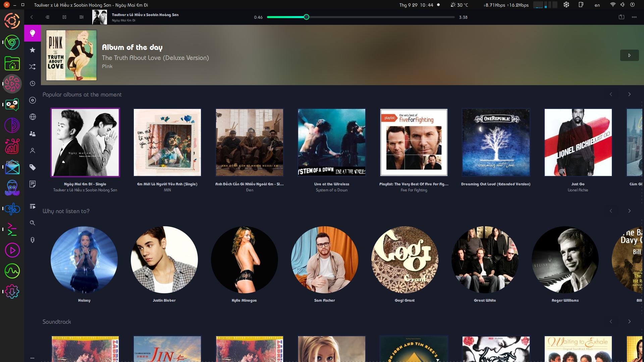Skip to the next track
The width and height of the screenshot is (644, 362).
tap(81, 17)
